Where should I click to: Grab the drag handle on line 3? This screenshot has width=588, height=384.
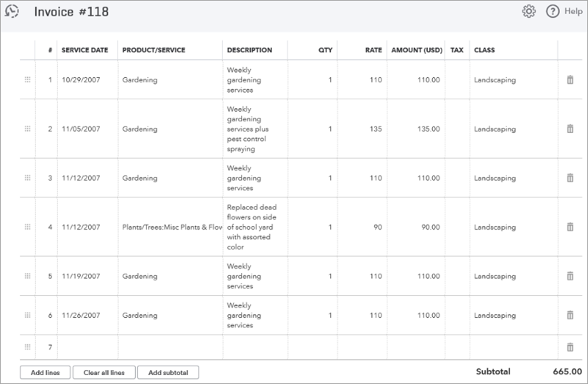coord(27,177)
